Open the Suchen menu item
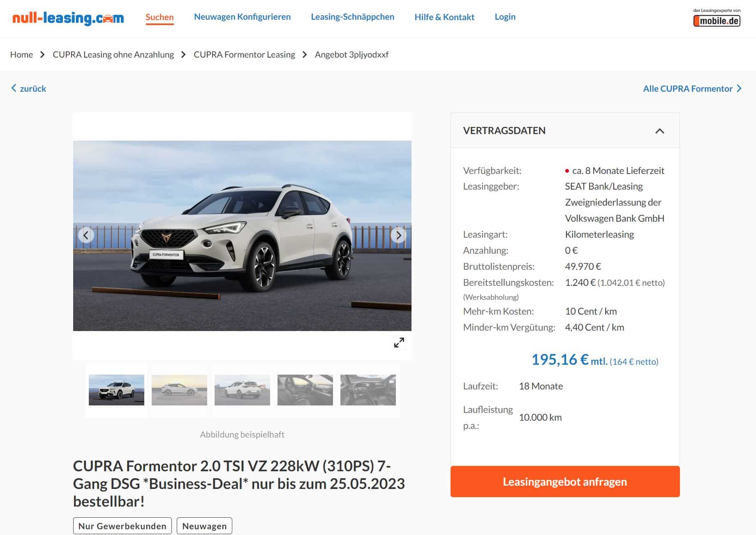The height and width of the screenshot is (535, 756). (x=160, y=17)
